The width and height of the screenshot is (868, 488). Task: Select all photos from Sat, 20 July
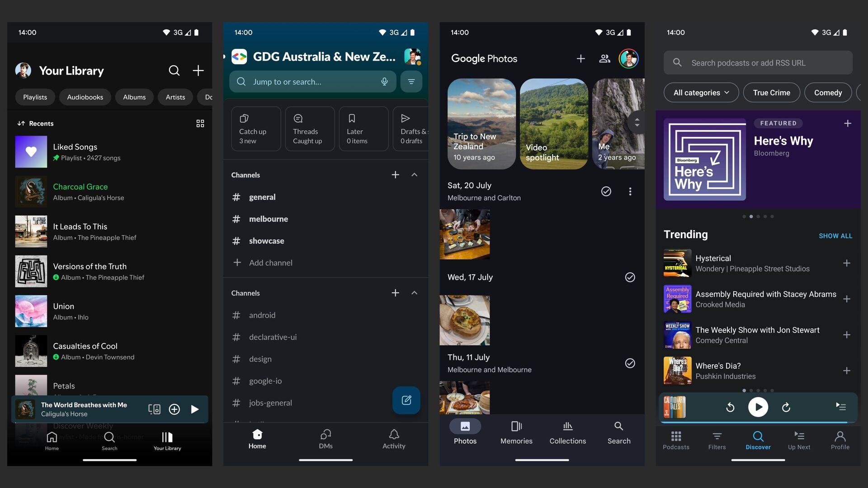[606, 192]
